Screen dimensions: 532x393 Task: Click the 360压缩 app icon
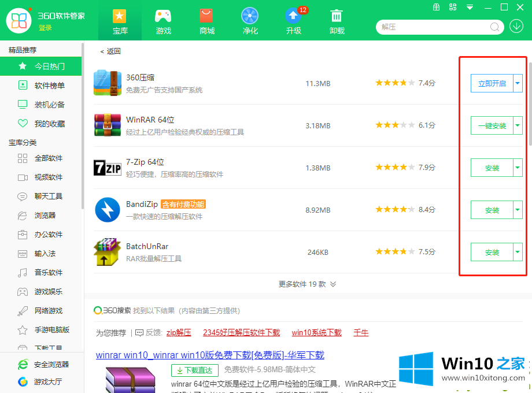[107, 83]
